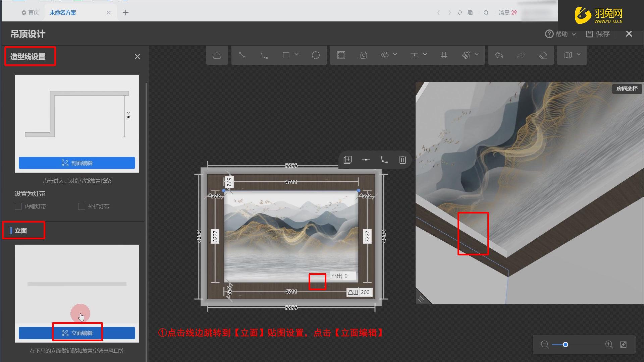Select the 未命名方案 tab
The image size is (644, 362).
63,13
